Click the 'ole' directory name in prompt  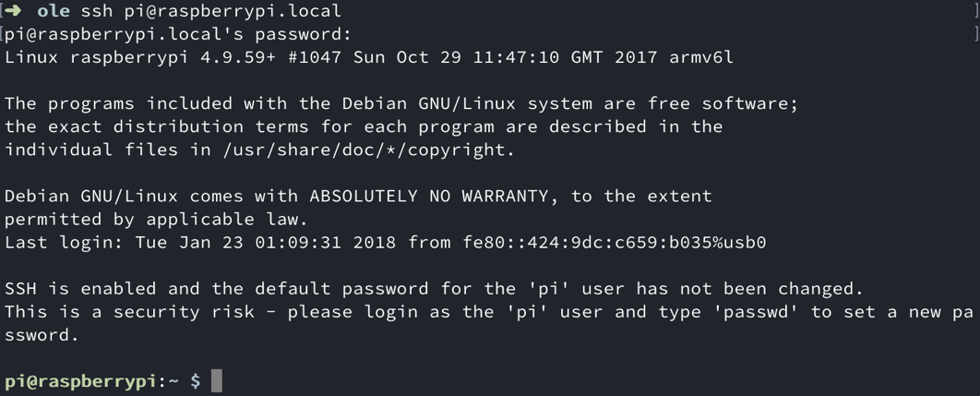pyautogui.click(x=54, y=11)
